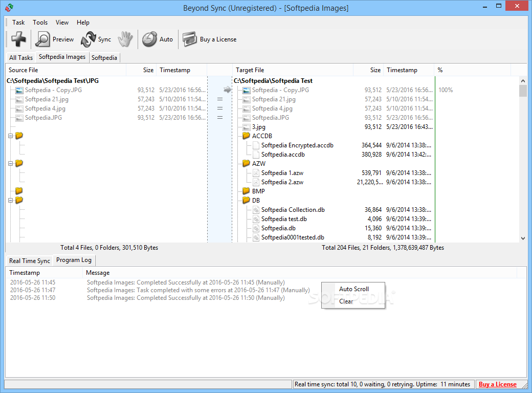Image resolution: width=532 pixels, height=393 pixels.
Task: Open the Help menu
Action: pos(83,23)
